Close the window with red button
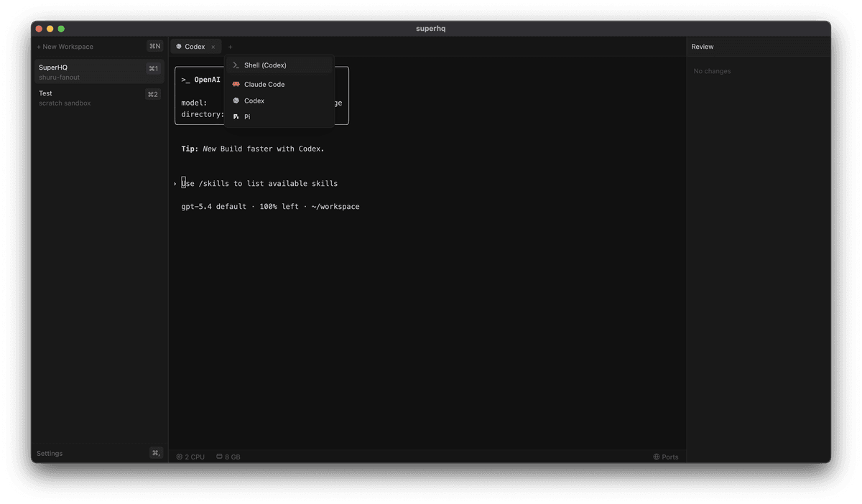 coord(39,29)
